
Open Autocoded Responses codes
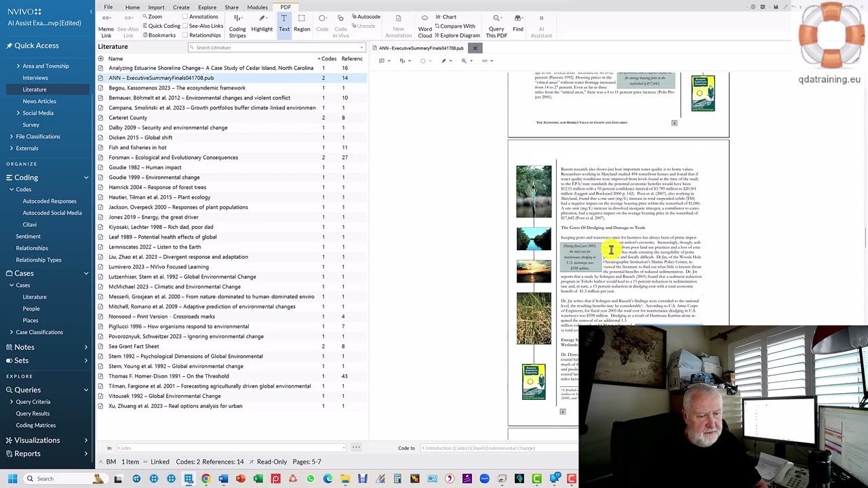point(50,201)
